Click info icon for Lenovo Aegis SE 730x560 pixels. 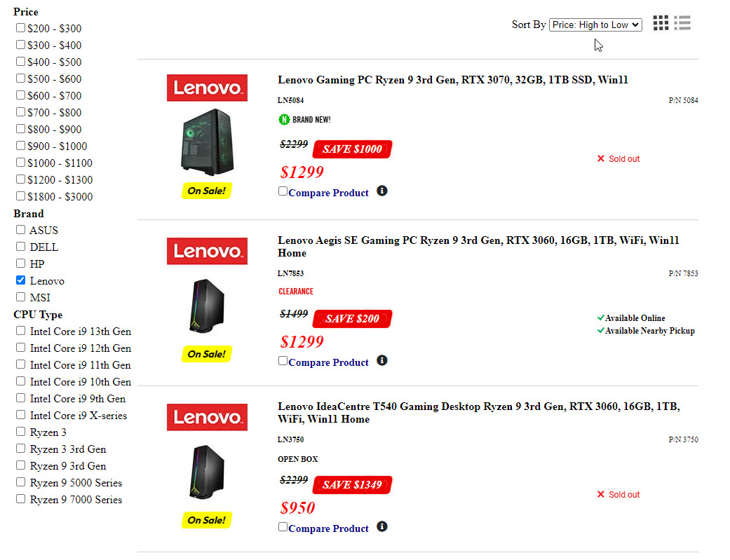[x=382, y=360]
